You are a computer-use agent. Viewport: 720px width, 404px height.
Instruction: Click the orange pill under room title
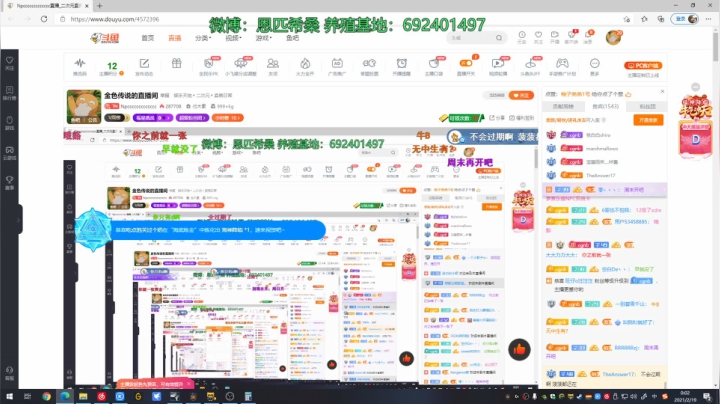[x=228, y=118]
